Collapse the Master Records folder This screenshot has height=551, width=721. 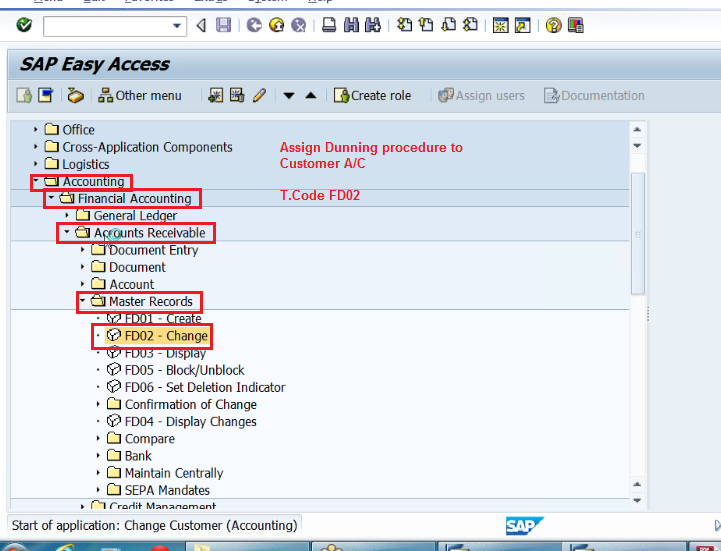tap(82, 301)
